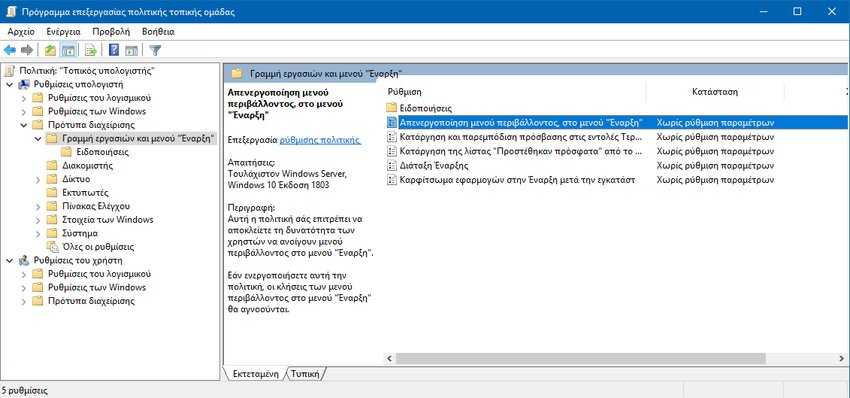The height and width of the screenshot is (398, 850).
Task: Open the Ενέργεια menu
Action: click(x=63, y=31)
